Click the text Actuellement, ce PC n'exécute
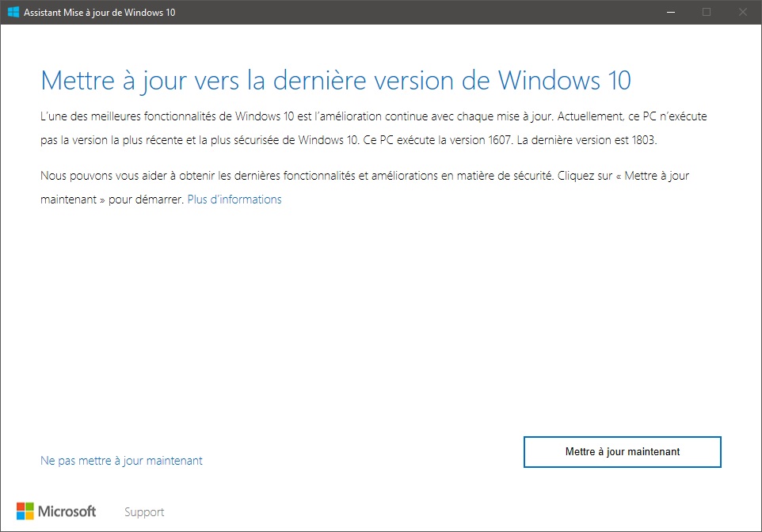 (632, 116)
